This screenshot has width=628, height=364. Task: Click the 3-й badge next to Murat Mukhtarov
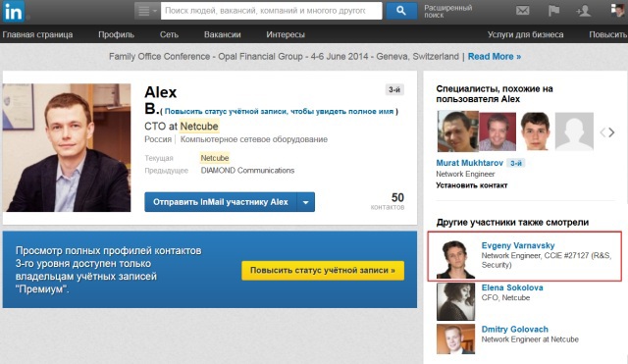516,163
